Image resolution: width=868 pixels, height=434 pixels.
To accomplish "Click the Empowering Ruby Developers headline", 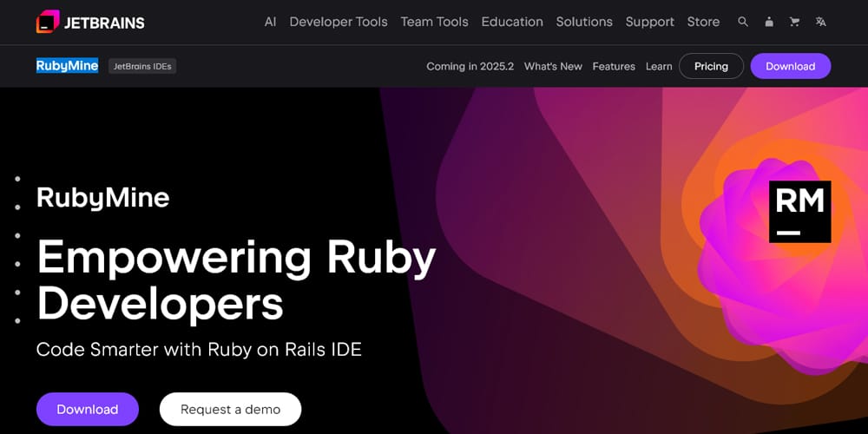I will click(236, 281).
